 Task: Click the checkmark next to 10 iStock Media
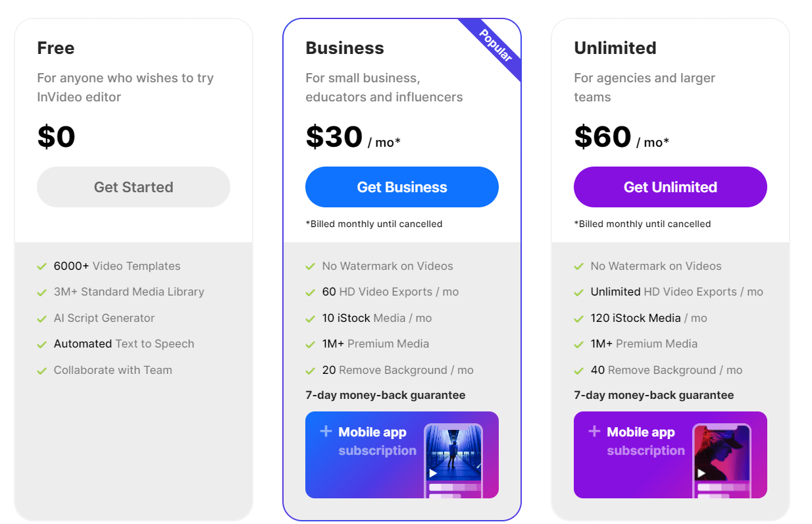[311, 319]
